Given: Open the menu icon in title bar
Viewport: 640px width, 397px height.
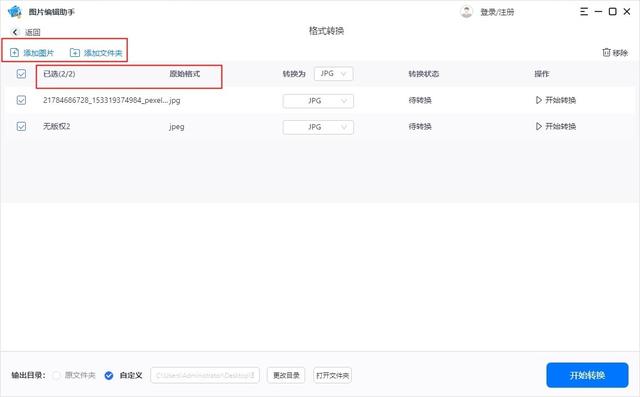Looking at the screenshot, I should [584, 12].
